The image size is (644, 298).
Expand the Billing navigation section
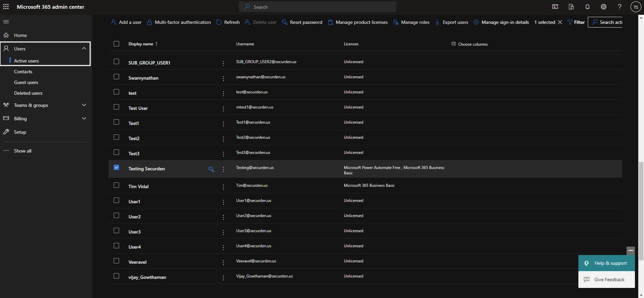[x=84, y=119]
